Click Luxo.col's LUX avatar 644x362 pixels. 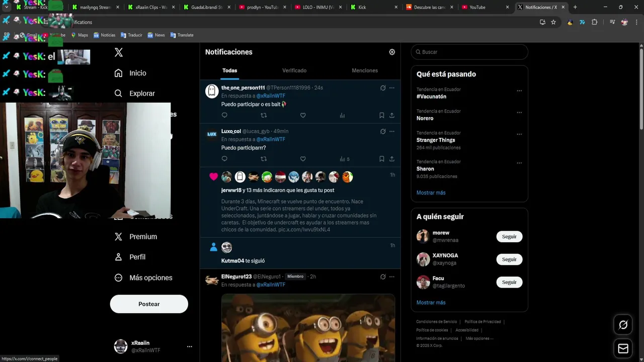click(212, 134)
